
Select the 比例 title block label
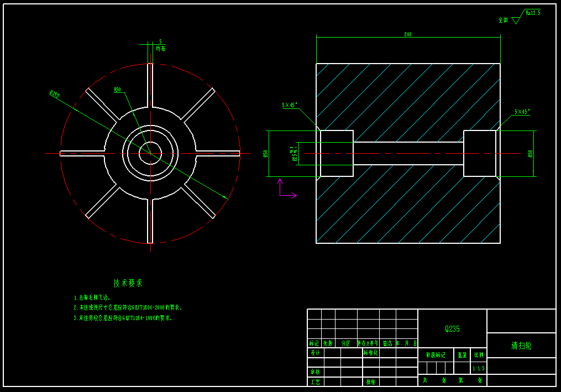[x=479, y=355]
